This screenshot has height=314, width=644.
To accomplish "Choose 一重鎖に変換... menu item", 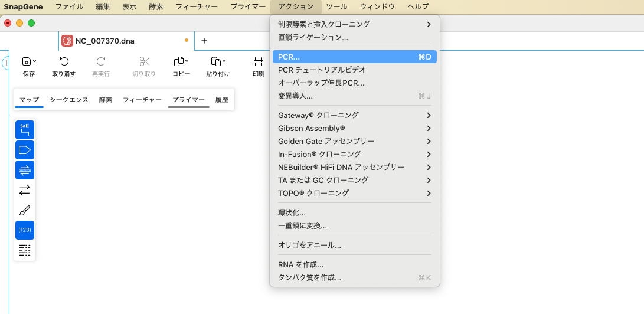I will pyautogui.click(x=354, y=225).
